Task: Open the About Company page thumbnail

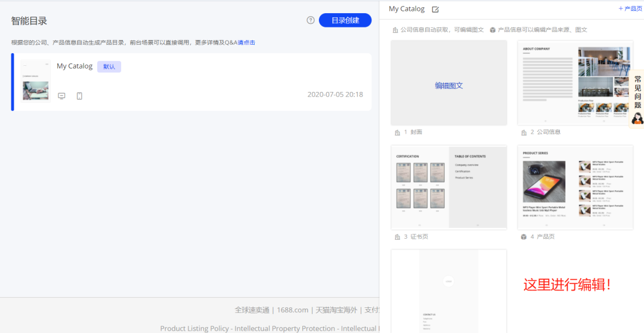Action: click(x=575, y=82)
